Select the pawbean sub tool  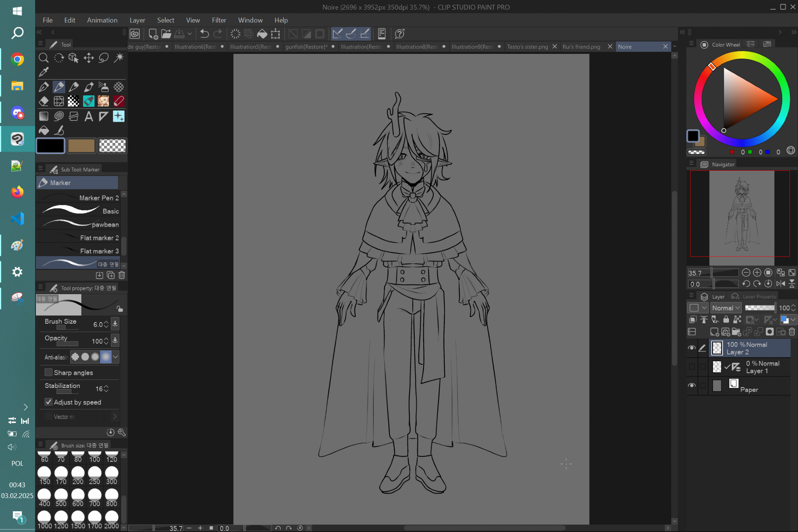click(78, 224)
